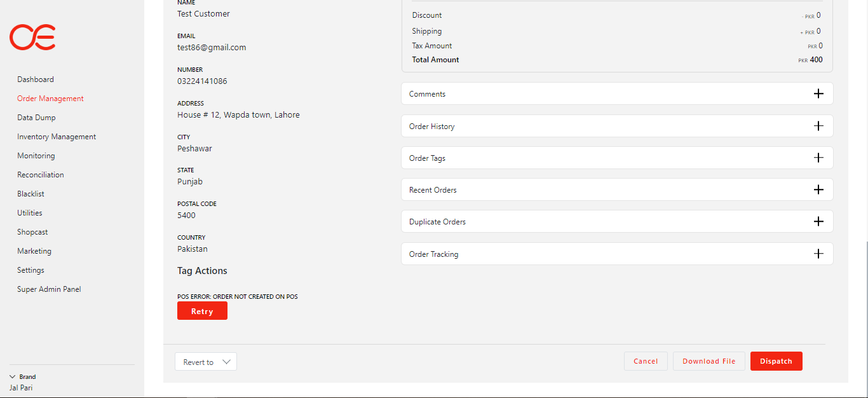Click plus icon for Duplicate Orders

818,221
